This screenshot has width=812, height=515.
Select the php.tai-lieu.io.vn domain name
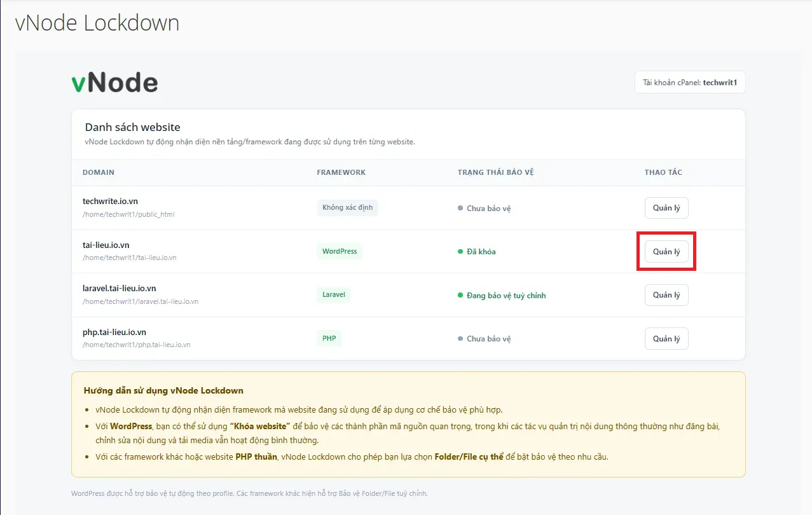point(114,332)
